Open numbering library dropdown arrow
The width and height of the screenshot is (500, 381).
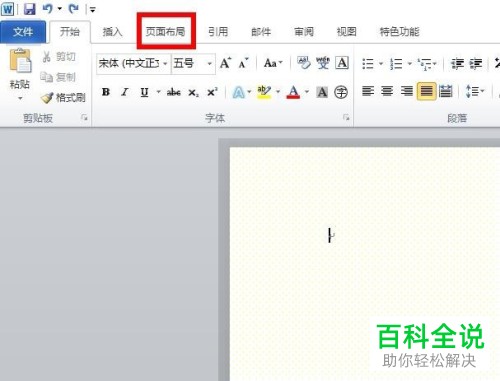pos(410,63)
